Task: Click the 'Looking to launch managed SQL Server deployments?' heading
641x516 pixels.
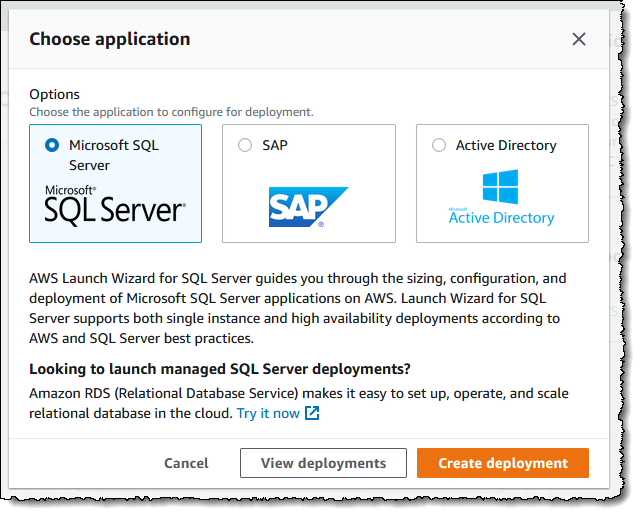Action: pyautogui.click(x=220, y=369)
